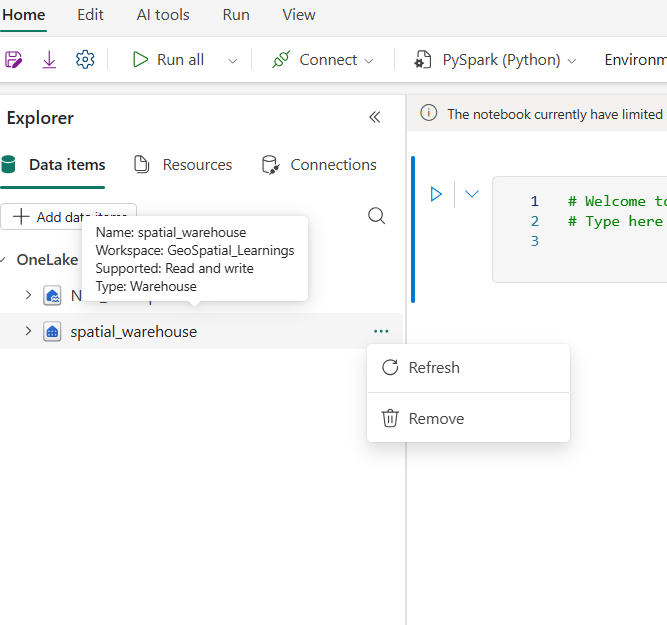This screenshot has height=625, width=667.
Task: Open the Run all dropdown arrow
Action: click(233, 61)
